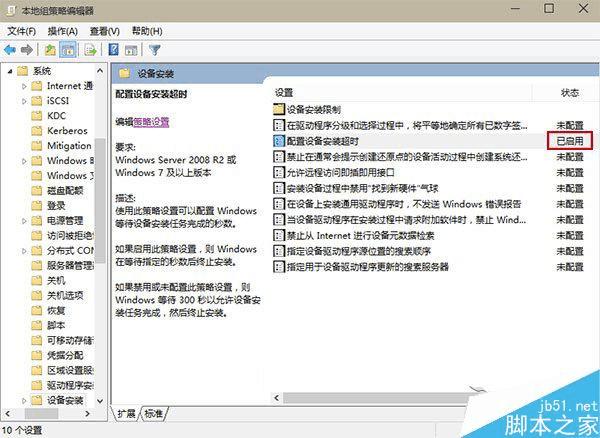Expand the iSCSI tree node
The width and height of the screenshot is (600, 438).
[24, 101]
